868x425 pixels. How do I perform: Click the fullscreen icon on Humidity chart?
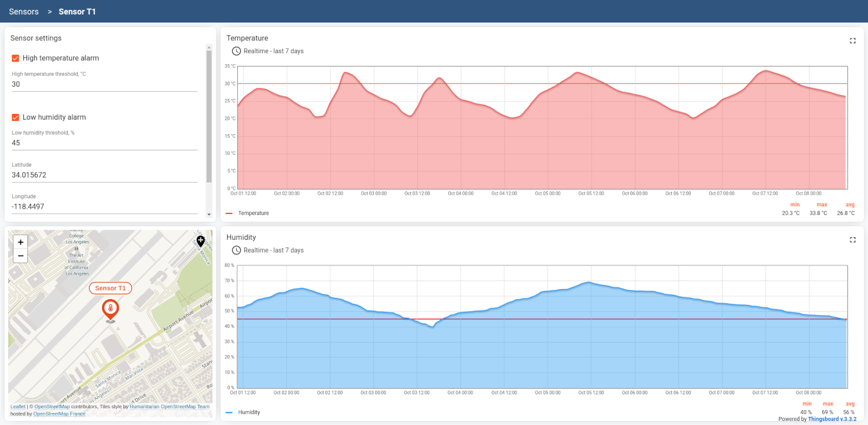(x=852, y=239)
